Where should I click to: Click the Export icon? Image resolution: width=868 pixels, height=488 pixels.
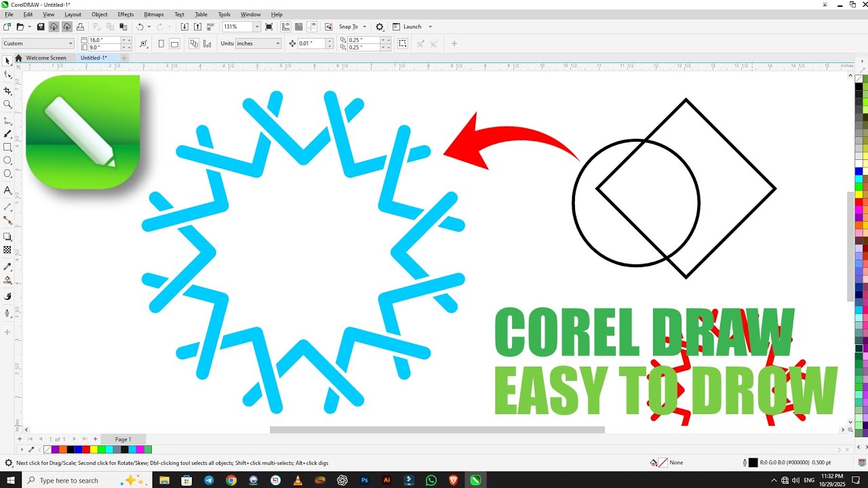197,27
